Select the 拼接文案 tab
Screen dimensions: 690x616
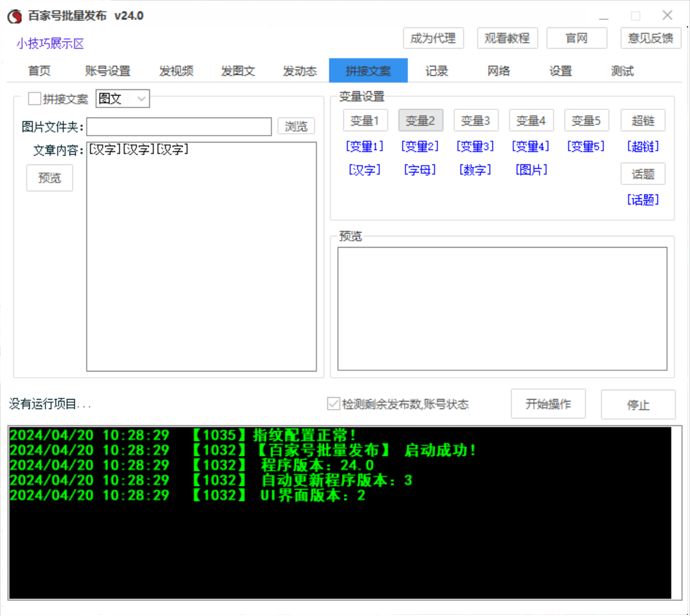pos(368,71)
